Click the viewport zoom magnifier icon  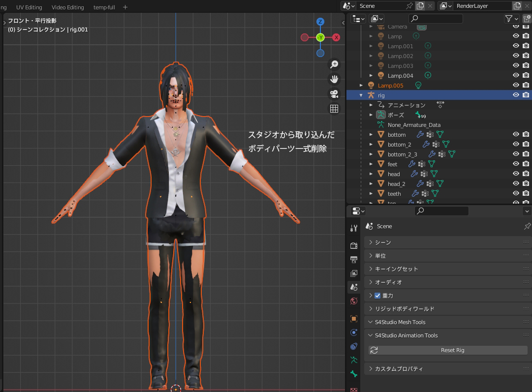334,64
